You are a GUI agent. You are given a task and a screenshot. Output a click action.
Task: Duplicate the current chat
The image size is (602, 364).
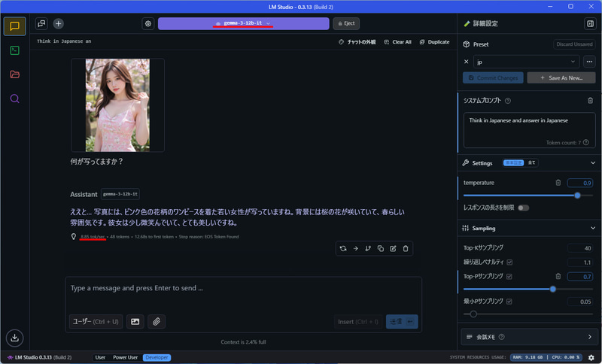coord(435,42)
